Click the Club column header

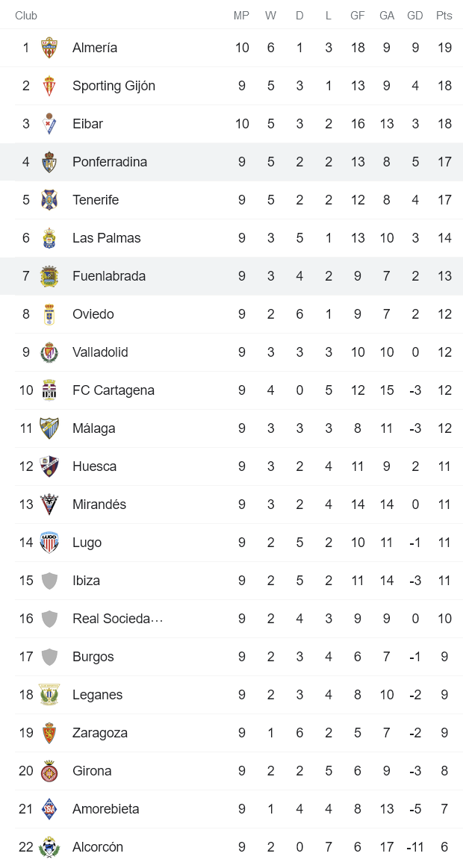coord(26,16)
